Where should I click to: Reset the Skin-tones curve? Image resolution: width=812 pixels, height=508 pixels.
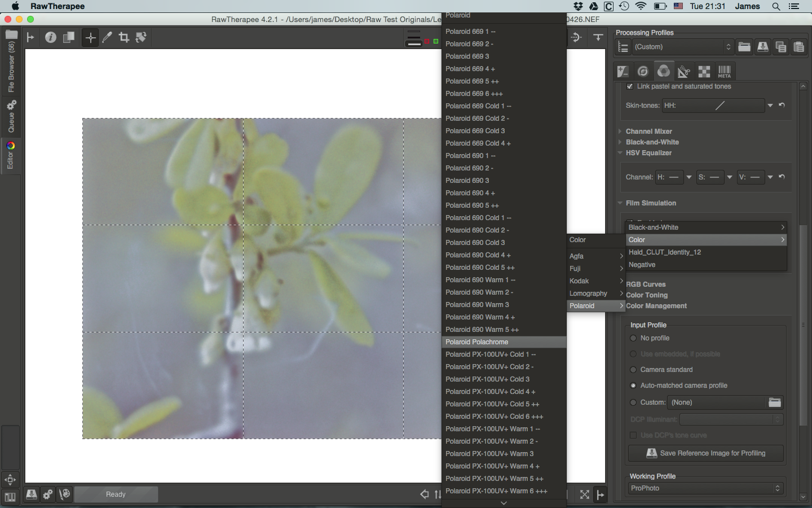(782, 105)
